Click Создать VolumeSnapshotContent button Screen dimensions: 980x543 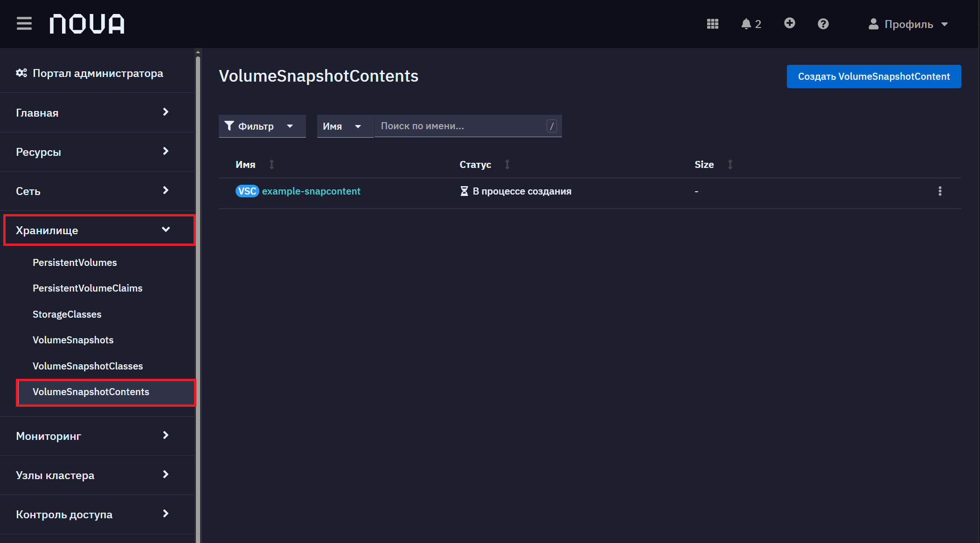(x=874, y=77)
